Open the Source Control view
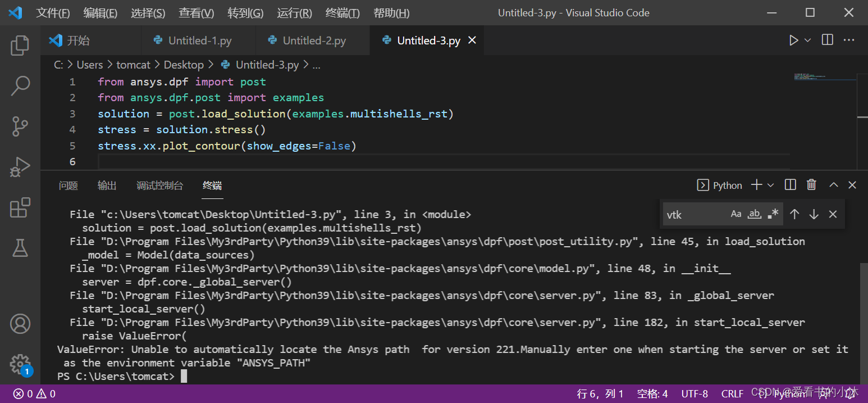Screen dimensions: 868x403 [x=20, y=126]
